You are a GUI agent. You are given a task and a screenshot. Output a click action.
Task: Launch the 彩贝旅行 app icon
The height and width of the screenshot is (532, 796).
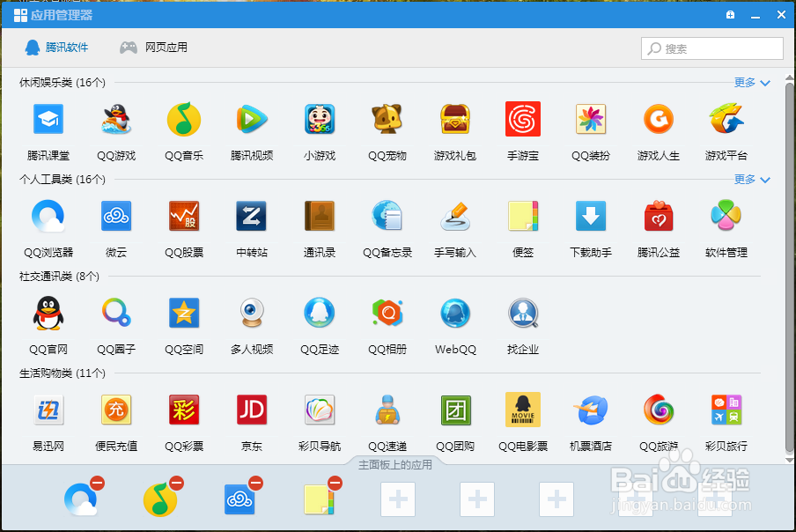coord(726,410)
